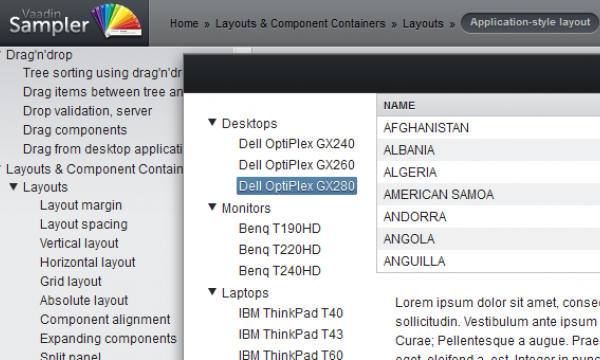Screen dimensions: 600x360
Task: Select the Desktops label in tree
Action: (x=249, y=124)
